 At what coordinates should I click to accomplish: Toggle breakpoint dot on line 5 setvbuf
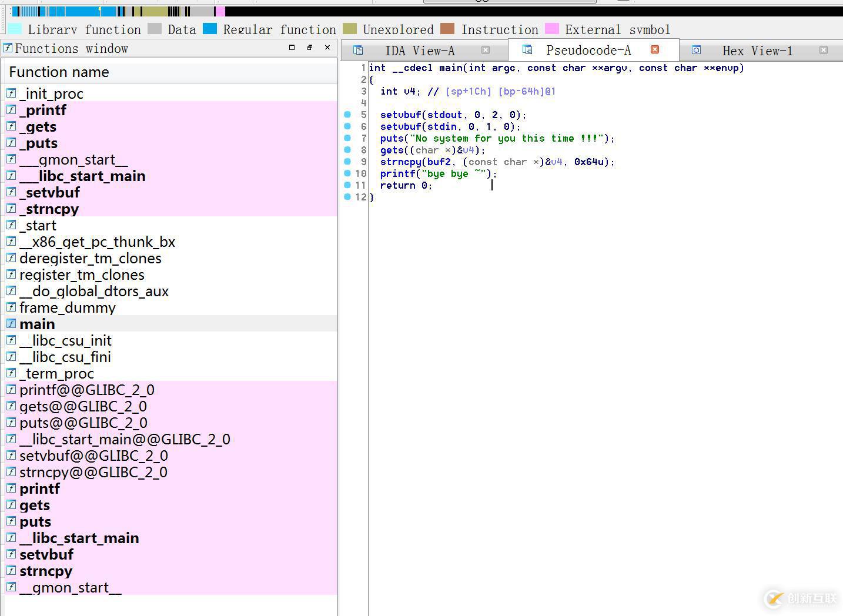(x=347, y=115)
